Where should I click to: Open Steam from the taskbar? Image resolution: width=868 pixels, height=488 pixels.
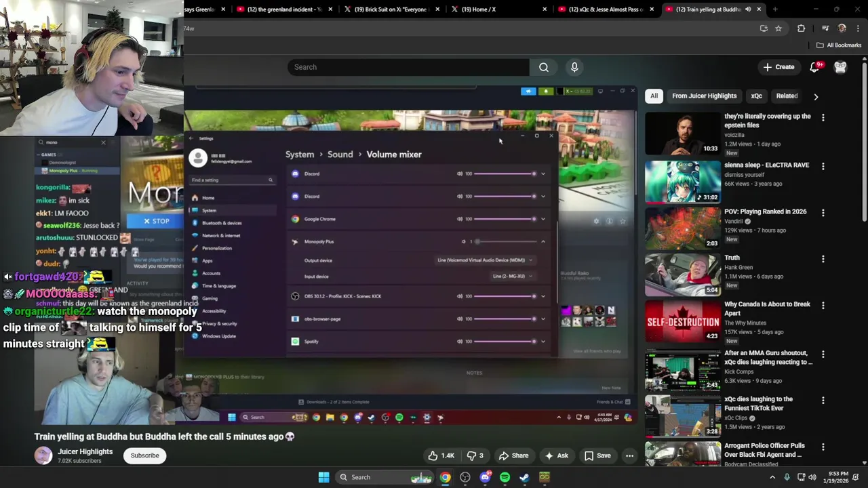click(x=524, y=477)
